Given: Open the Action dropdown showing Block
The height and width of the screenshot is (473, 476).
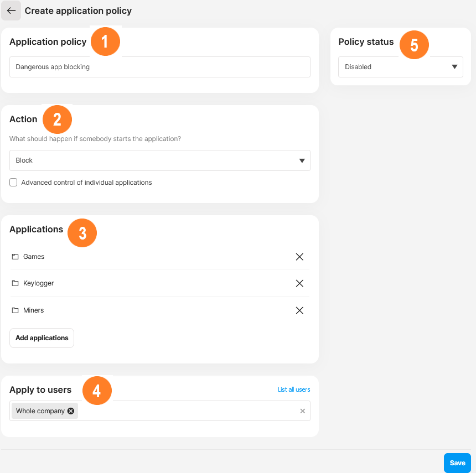Looking at the screenshot, I should pos(159,160).
